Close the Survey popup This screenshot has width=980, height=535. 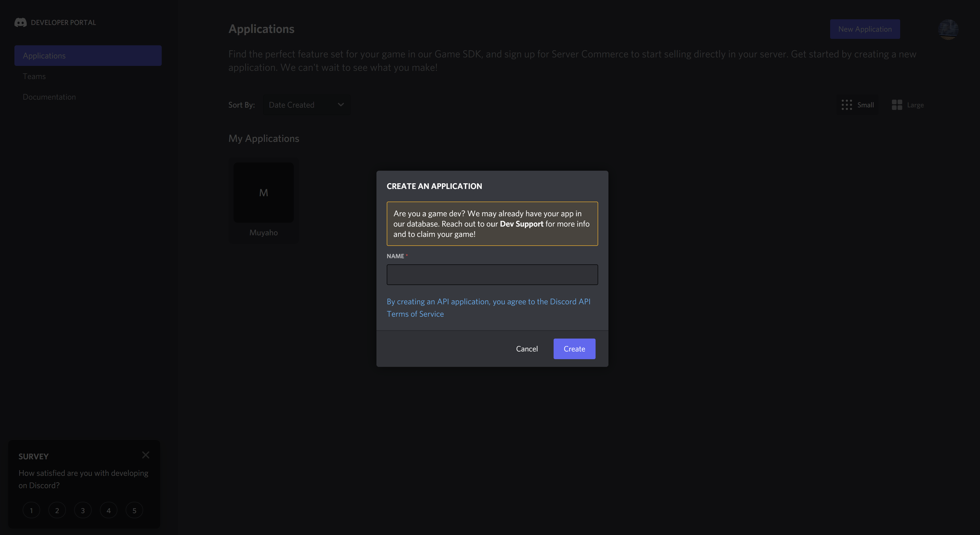146,455
